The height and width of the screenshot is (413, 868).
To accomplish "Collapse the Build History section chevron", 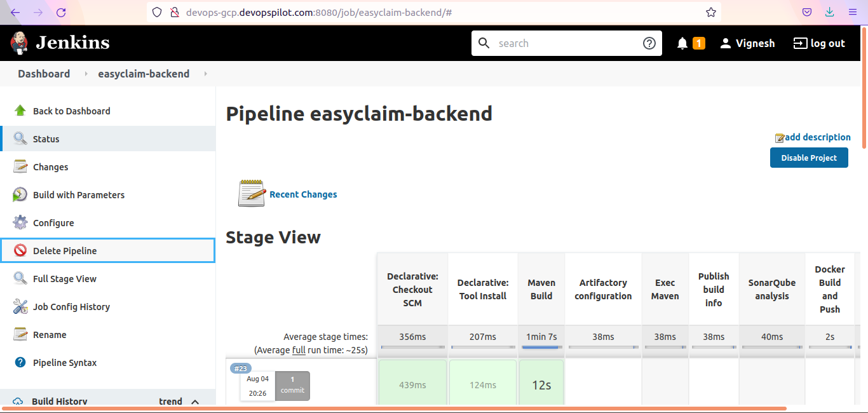I will (195, 402).
